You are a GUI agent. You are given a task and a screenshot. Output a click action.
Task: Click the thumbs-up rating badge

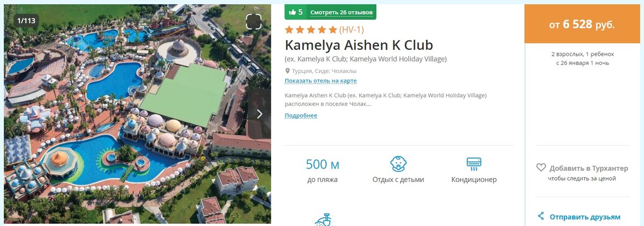coord(295,12)
